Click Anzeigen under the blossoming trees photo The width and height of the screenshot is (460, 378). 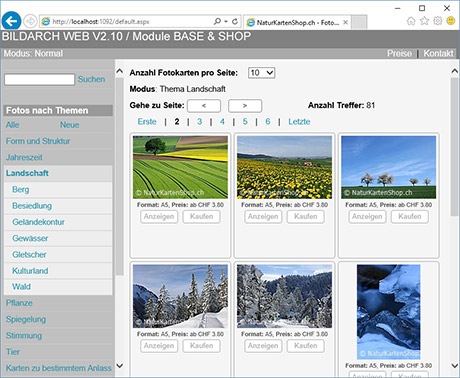pos(367,217)
